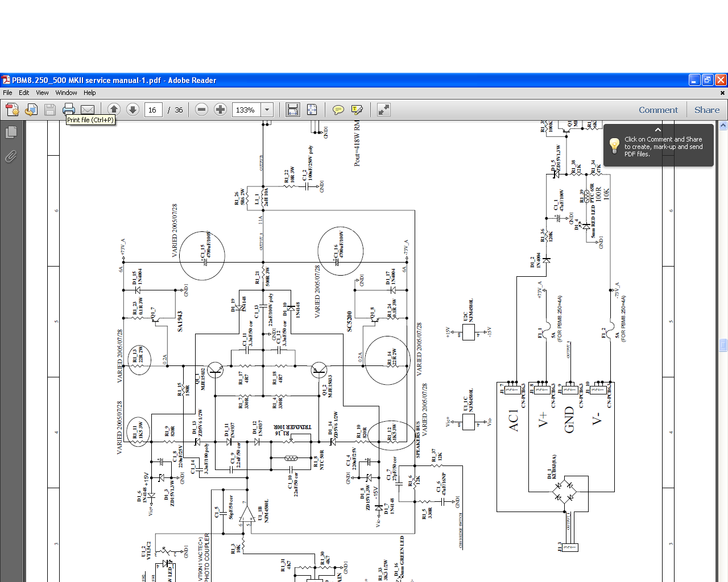The image size is (728, 582).
Task: Go to the next page with the down arrow
Action: pyautogui.click(x=133, y=110)
